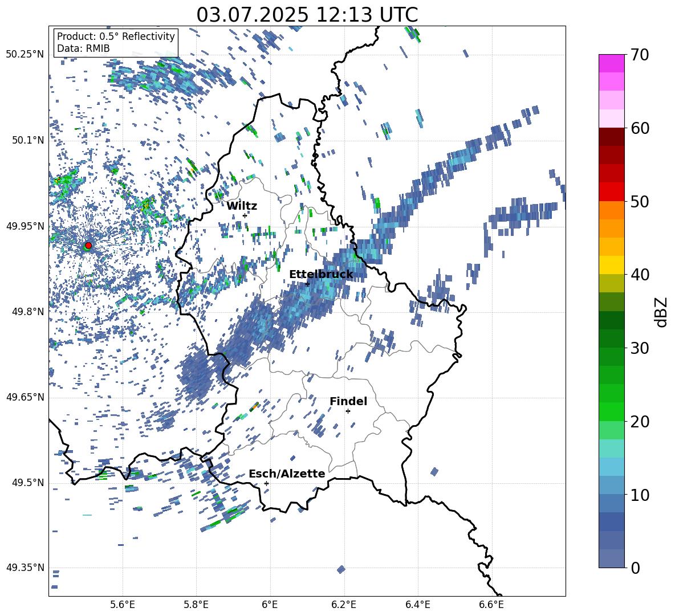
Task: Click the Findel station cross marker
Action: coord(348,411)
